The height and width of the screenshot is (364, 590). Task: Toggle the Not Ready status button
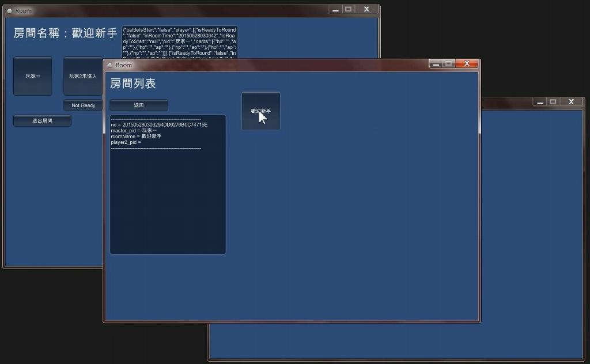(83, 105)
